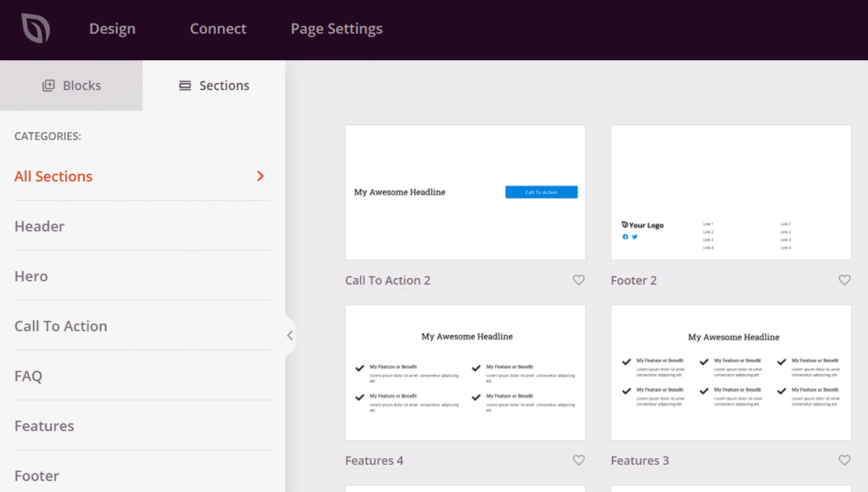Open the Features category

click(44, 426)
